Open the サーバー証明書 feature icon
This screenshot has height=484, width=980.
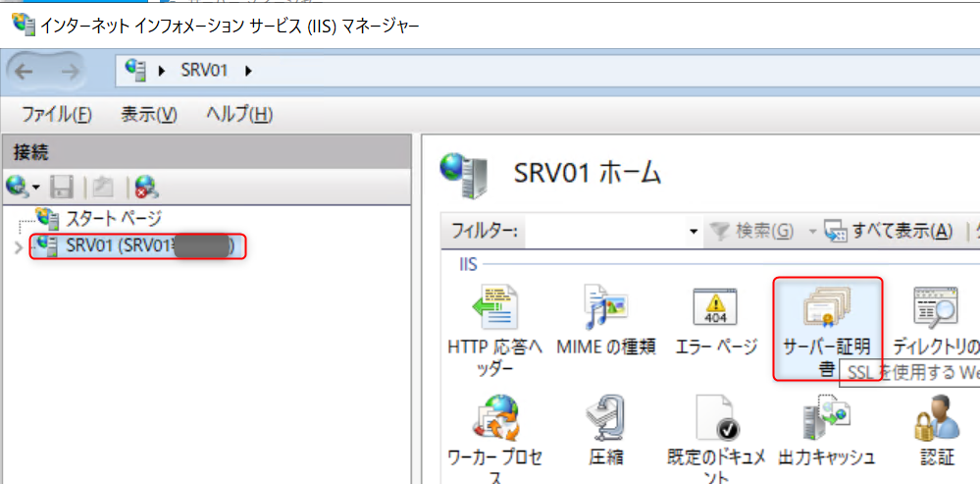(x=827, y=307)
